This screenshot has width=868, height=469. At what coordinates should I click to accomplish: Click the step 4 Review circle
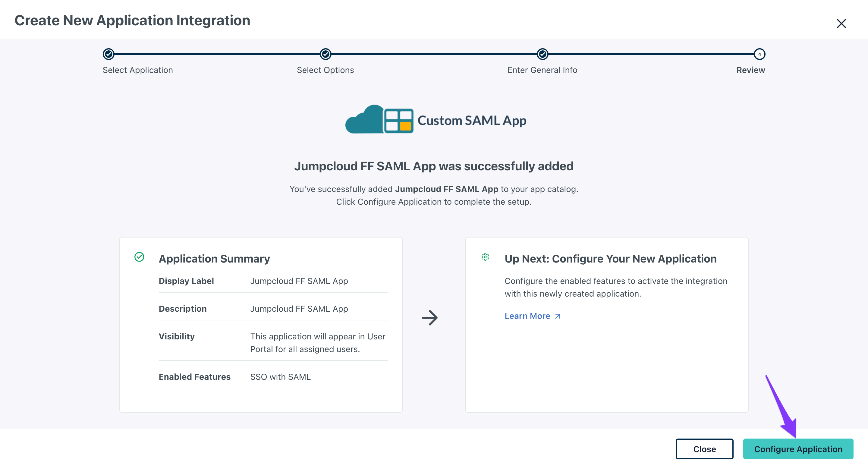click(759, 54)
